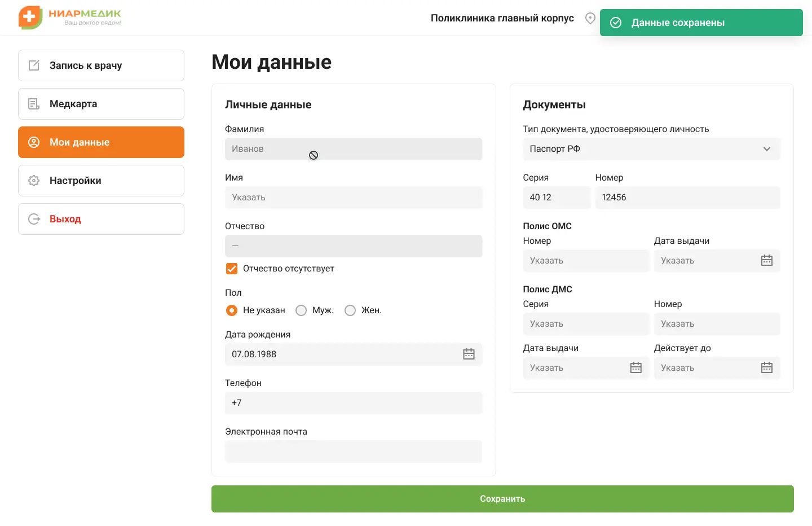Click the Запись к врачу pencil icon
Screen dimensions: 812x526
(34, 65)
